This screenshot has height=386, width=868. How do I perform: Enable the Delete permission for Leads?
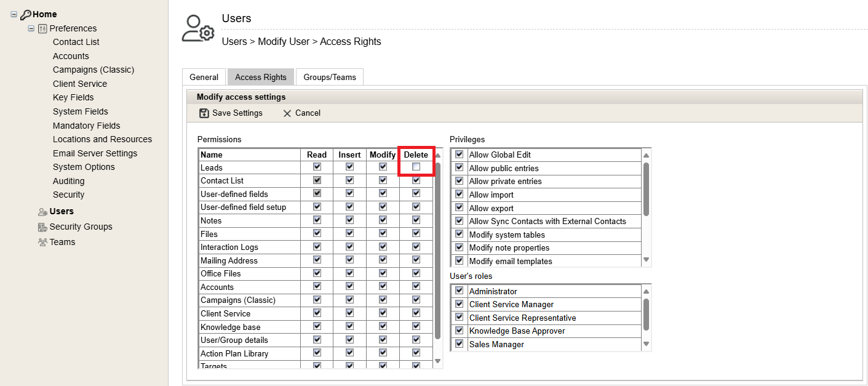[x=416, y=167]
